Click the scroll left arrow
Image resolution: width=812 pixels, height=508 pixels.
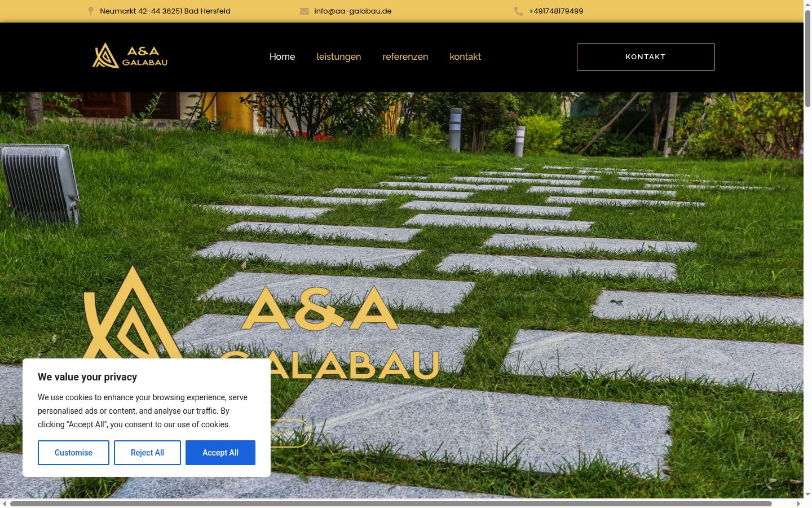4,503
